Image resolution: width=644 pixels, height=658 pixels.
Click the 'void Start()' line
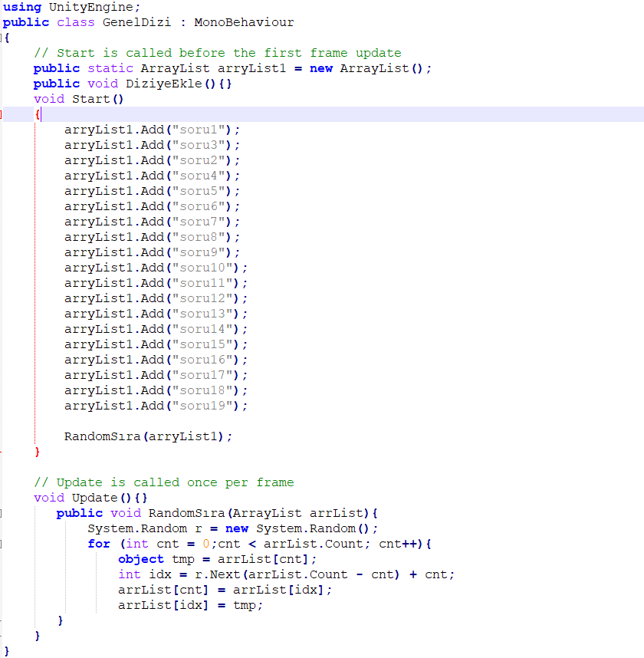pos(78,99)
